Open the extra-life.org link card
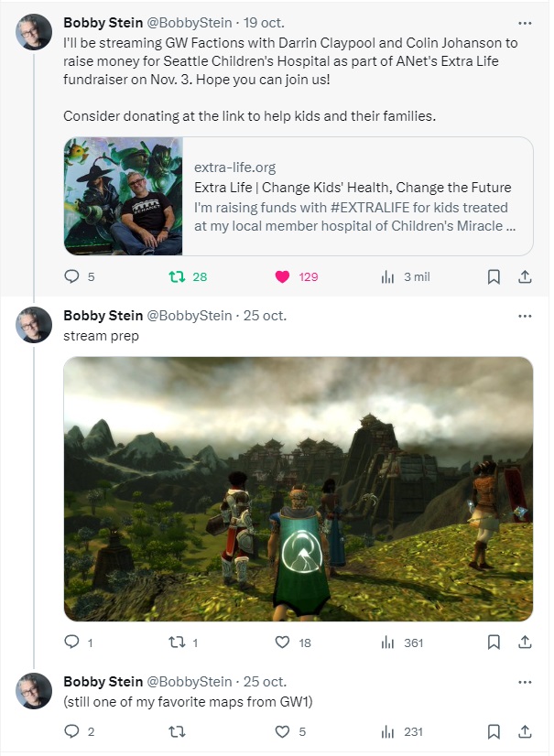 pos(299,197)
